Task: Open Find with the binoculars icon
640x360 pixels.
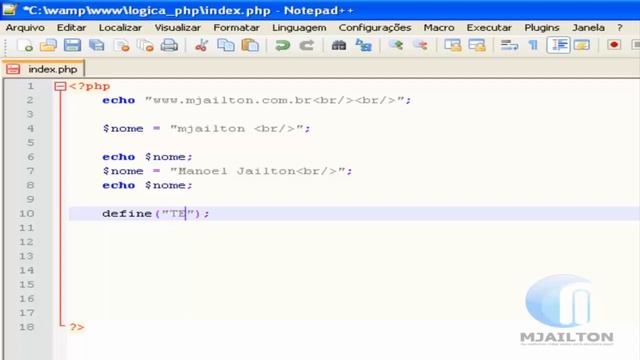Action: pyautogui.click(x=338, y=45)
